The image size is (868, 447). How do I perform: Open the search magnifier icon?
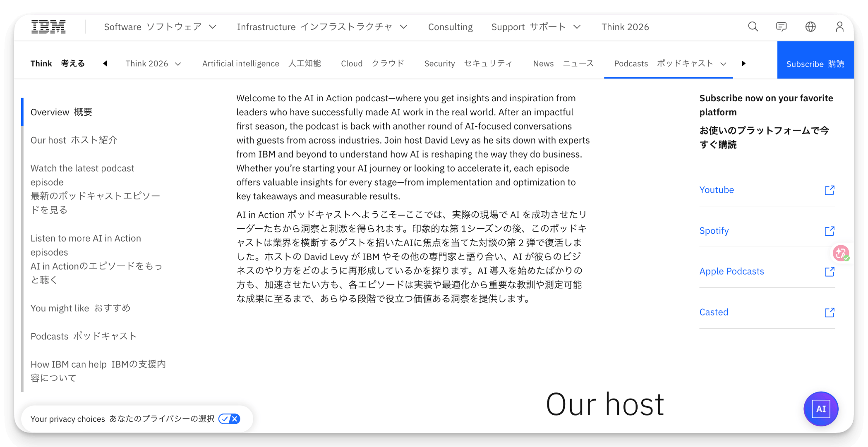pos(753,27)
